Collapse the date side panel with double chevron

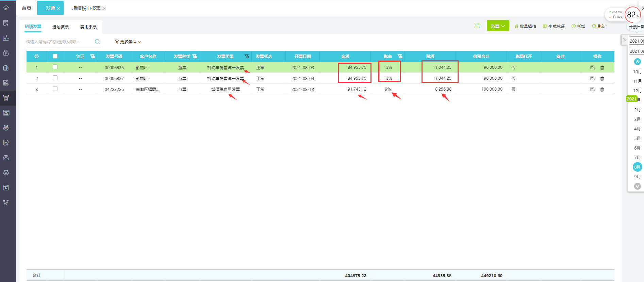(x=624, y=40)
